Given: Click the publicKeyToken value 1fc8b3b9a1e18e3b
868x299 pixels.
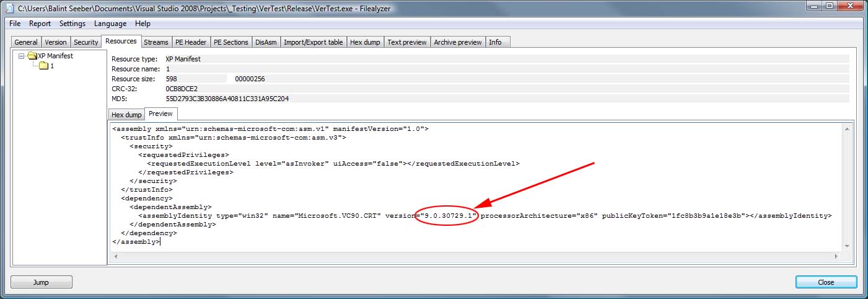Looking at the screenshot, I should pos(707,216).
